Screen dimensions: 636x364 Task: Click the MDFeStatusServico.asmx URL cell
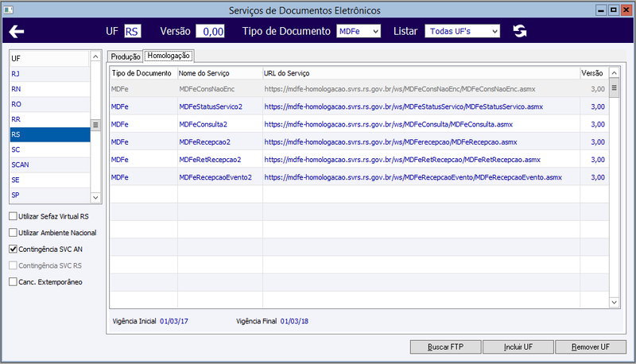pos(421,106)
